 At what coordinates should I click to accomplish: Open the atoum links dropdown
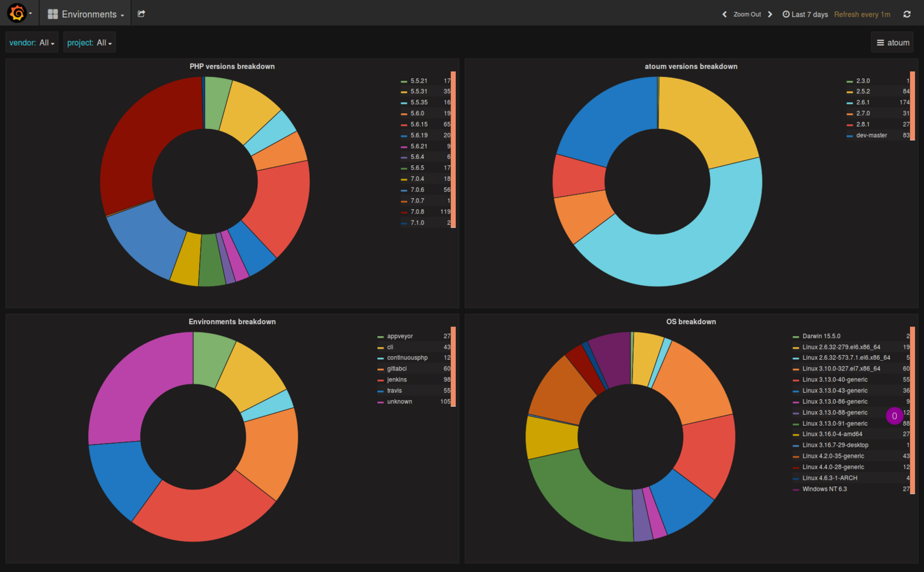(893, 43)
